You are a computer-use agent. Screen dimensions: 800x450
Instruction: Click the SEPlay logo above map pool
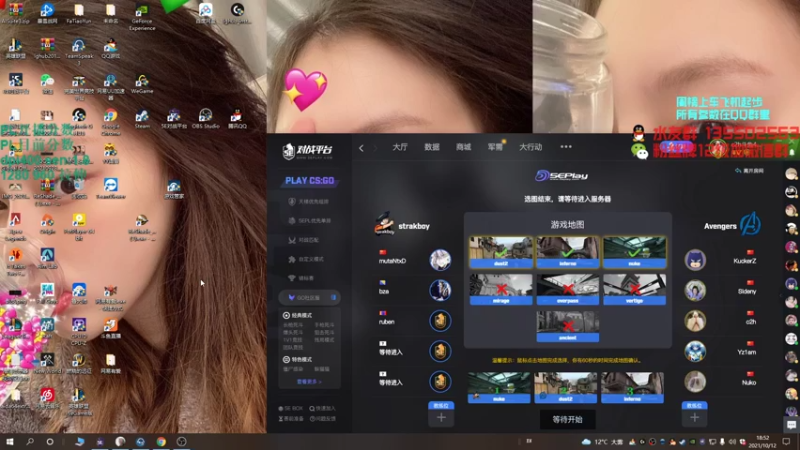561,176
